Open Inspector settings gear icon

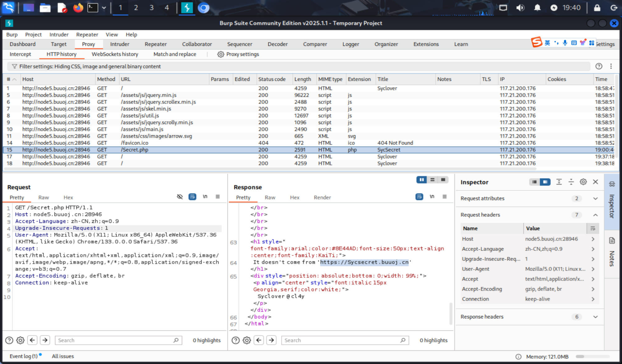point(583,182)
